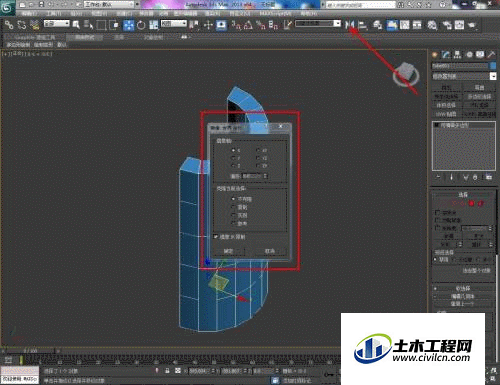500x385 pixels.
Task: Open the Selection ribbon tab
Action: 119,37
